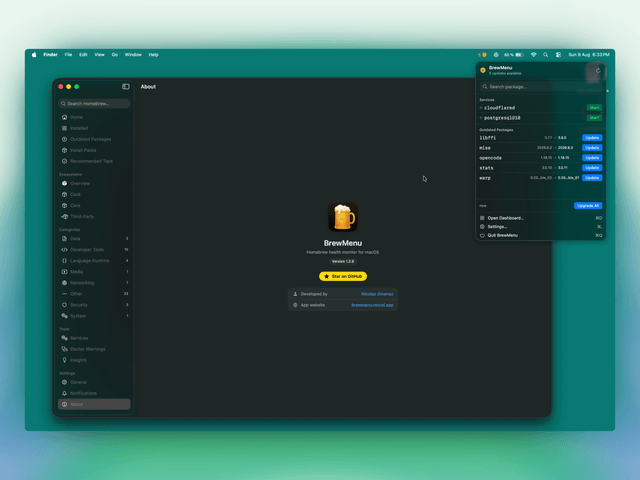Open the Installed section
640x480 pixels.
tap(94, 128)
